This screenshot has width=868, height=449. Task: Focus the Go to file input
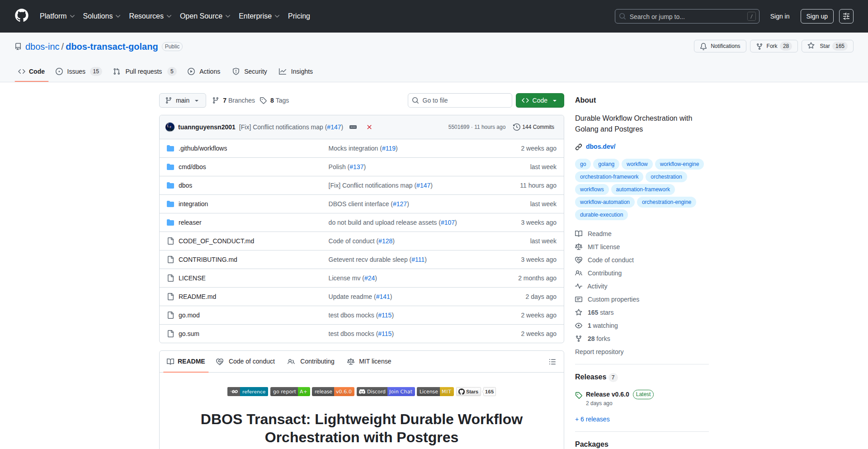[460, 100]
